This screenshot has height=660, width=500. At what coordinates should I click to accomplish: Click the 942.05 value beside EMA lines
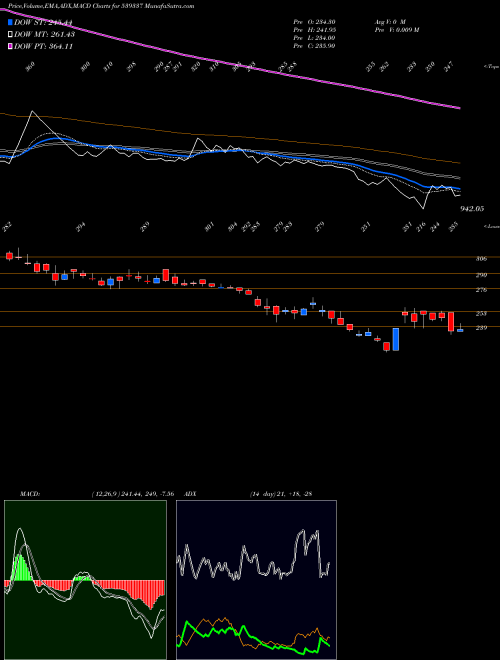tap(472, 209)
